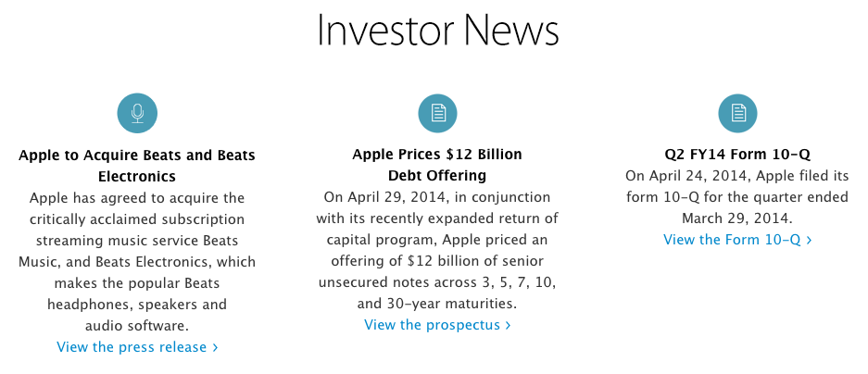Click the chevron after 'View the prospectus'

508,325
